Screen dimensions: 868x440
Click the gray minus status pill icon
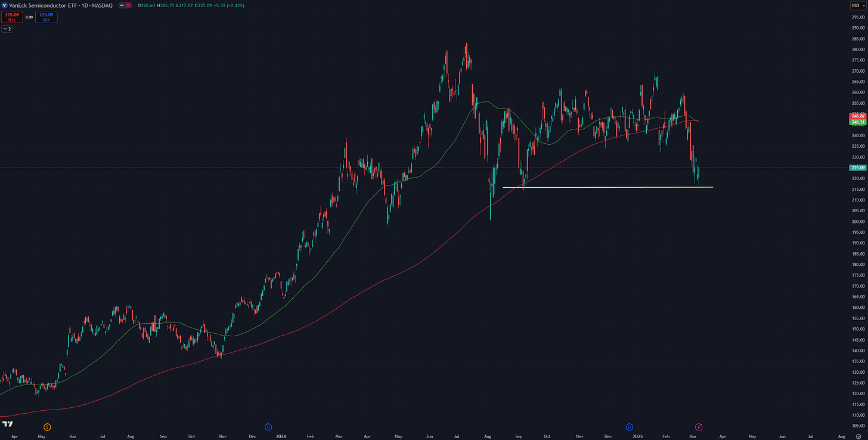(121, 5)
